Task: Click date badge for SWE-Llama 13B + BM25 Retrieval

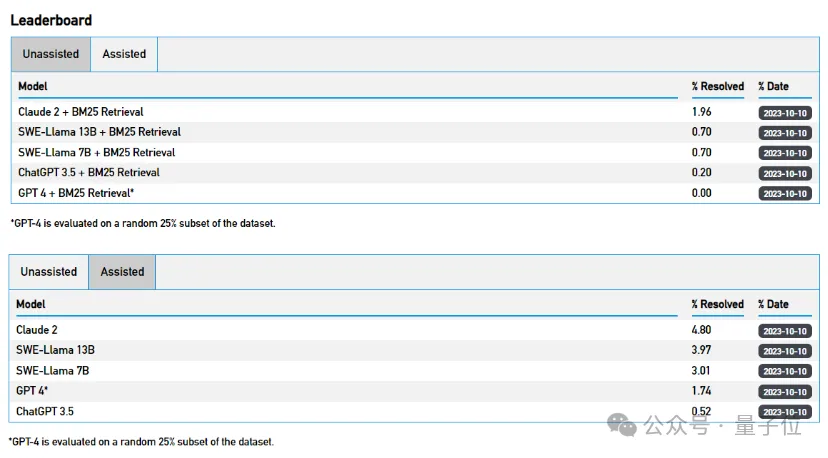Action: coord(785,133)
